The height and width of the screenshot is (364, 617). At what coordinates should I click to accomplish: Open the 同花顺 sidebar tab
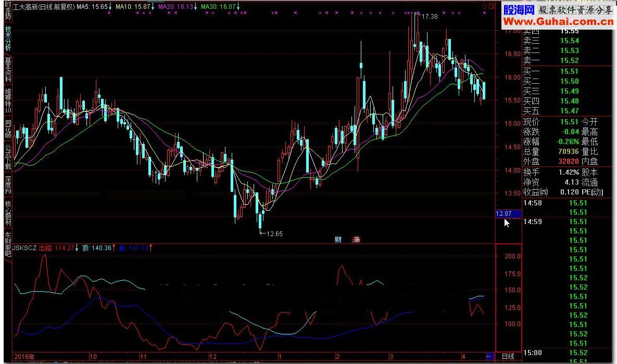(x=8, y=128)
